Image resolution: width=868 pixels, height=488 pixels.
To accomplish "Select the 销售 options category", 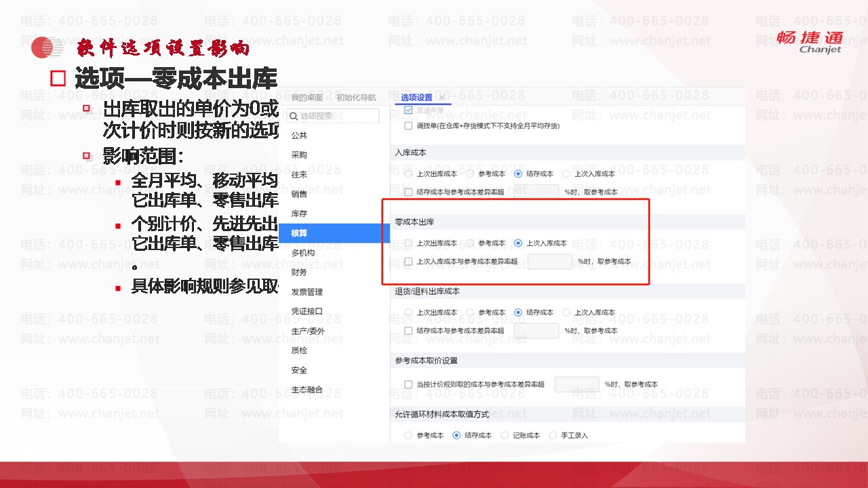I will pyautogui.click(x=299, y=195).
